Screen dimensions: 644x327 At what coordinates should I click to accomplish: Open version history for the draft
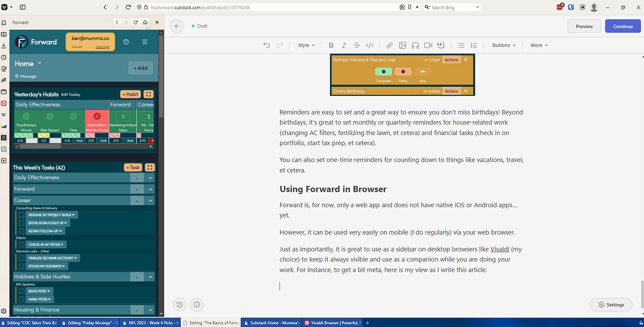click(179, 304)
